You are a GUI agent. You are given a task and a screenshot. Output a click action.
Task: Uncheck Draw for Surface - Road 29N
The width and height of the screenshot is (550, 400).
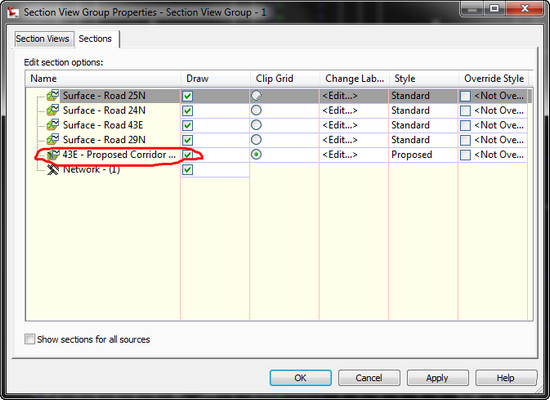188,140
